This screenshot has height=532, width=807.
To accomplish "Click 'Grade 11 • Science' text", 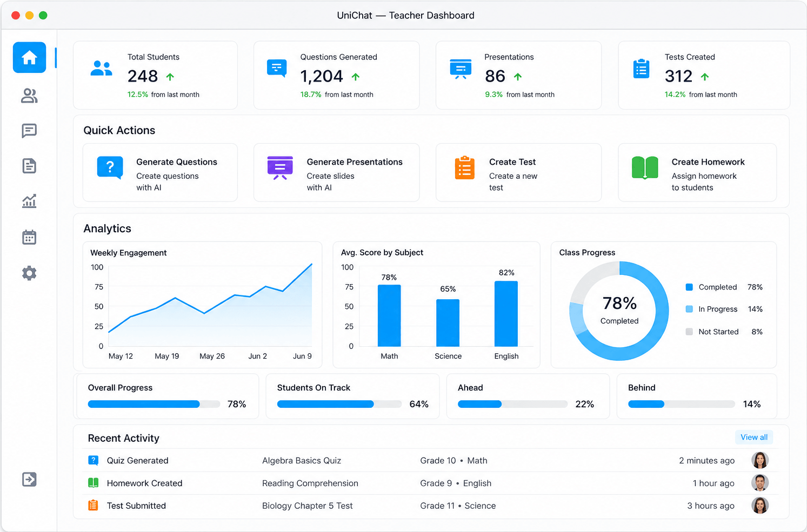I will [x=458, y=506].
